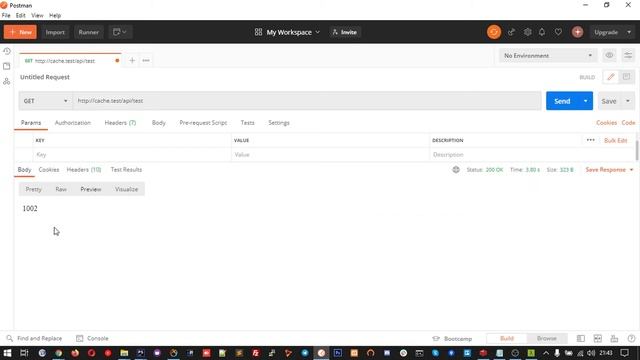
Task: Open the History sidebar panel
Action: point(7,51)
